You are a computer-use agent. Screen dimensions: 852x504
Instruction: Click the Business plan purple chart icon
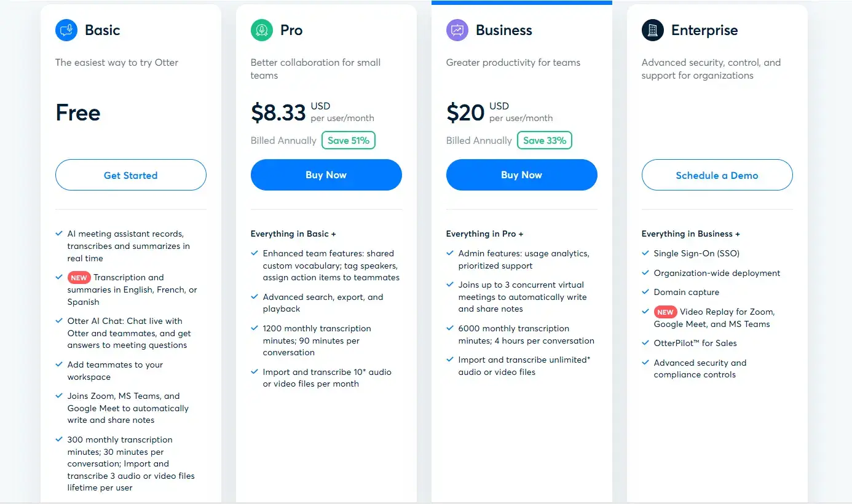click(x=457, y=30)
